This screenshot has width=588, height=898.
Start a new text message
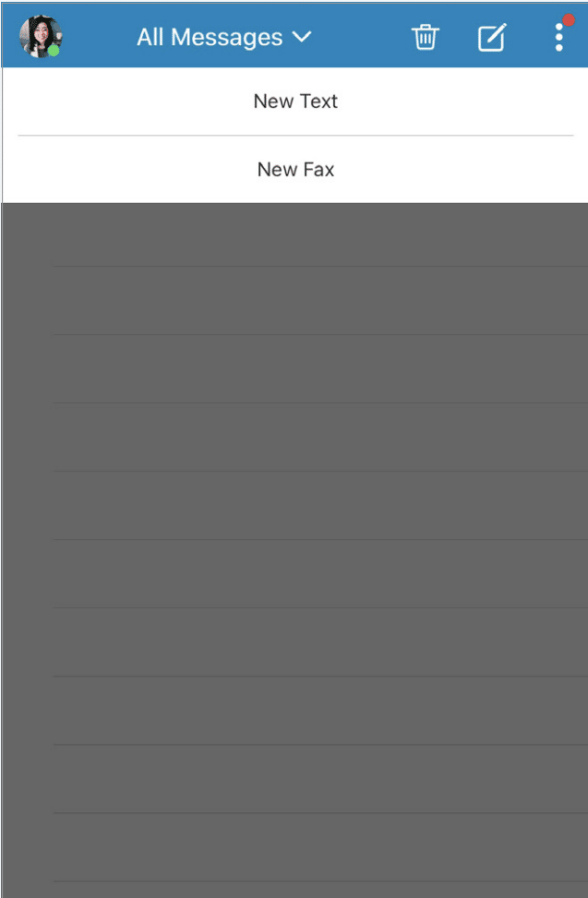(294, 102)
